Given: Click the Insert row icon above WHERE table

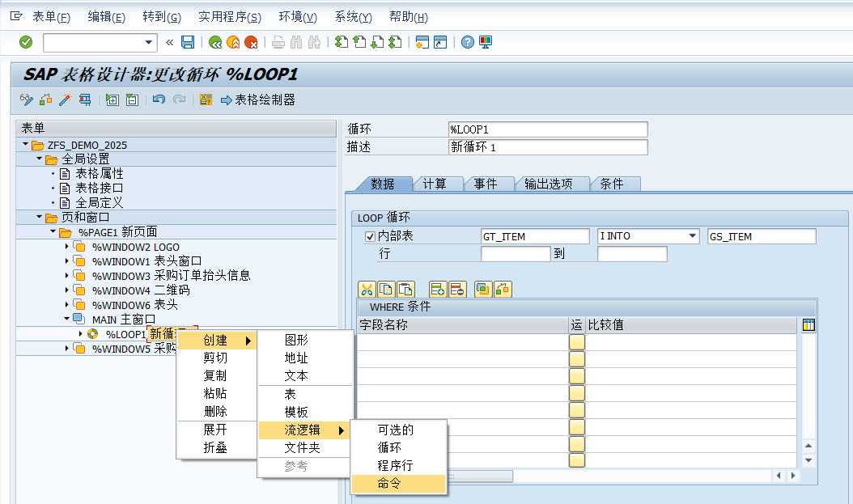Looking at the screenshot, I should (x=438, y=290).
